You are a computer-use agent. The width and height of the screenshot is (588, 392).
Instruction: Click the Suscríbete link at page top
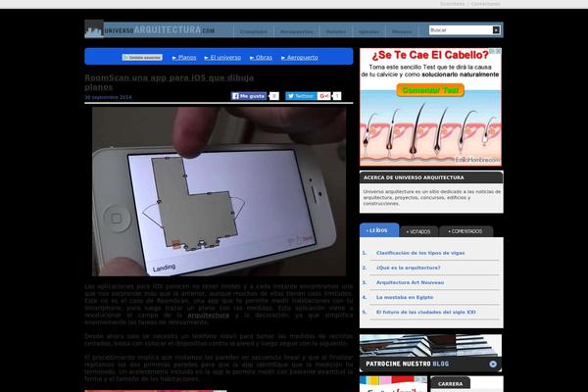(452, 4)
